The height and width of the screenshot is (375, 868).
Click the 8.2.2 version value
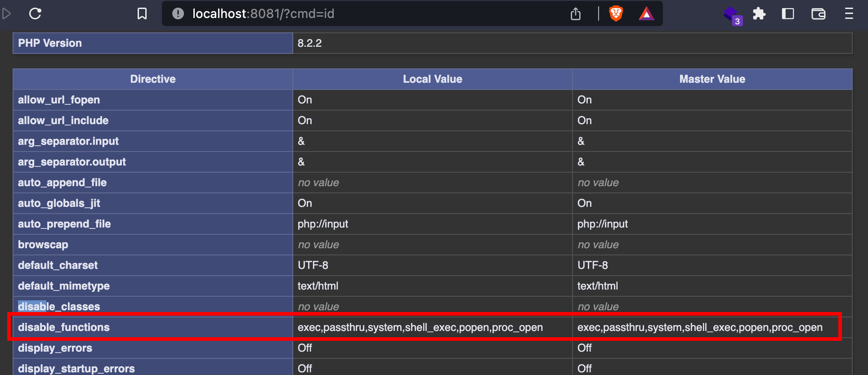(x=310, y=43)
